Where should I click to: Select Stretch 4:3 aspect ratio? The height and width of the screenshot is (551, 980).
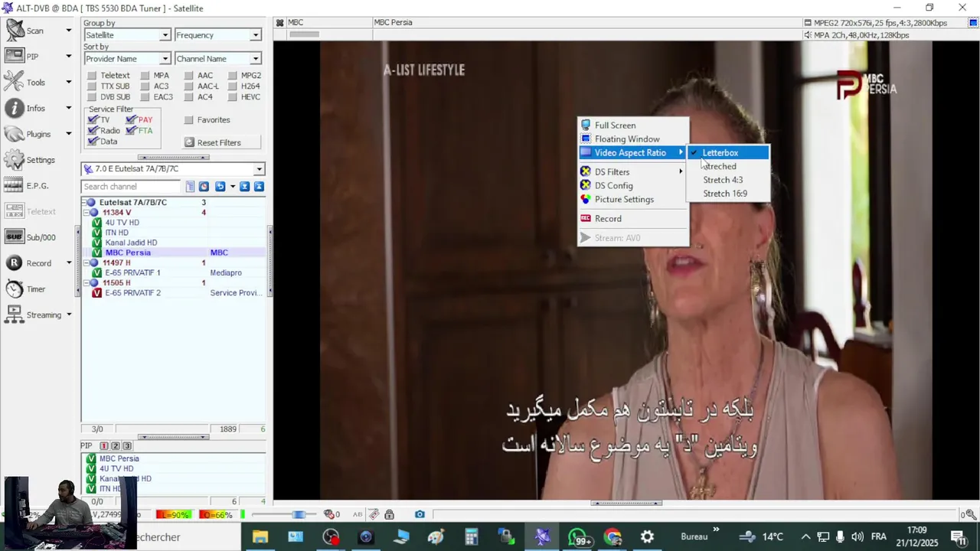tap(727, 180)
